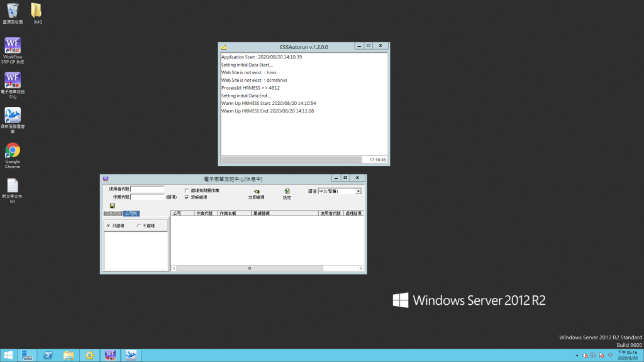Click the grid scroll left arrow
Viewport: 644px width, 362px height.
click(174, 268)
